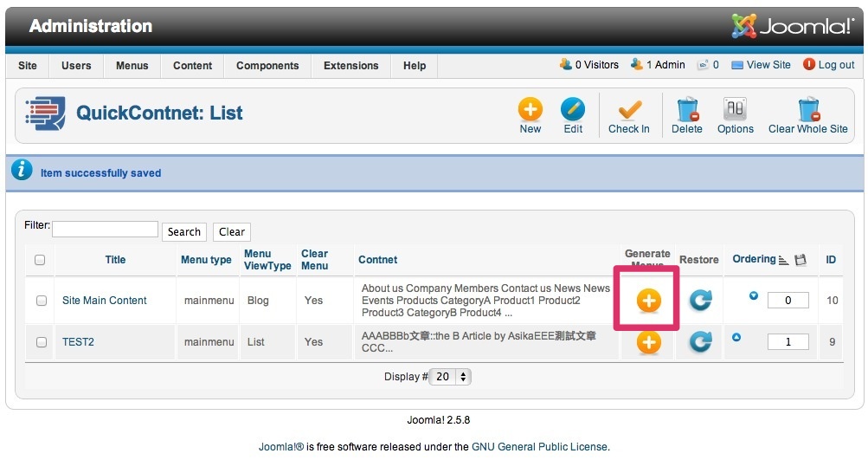
Task: Generate menus for TEST2 row
Action: [x=648, y=342]
